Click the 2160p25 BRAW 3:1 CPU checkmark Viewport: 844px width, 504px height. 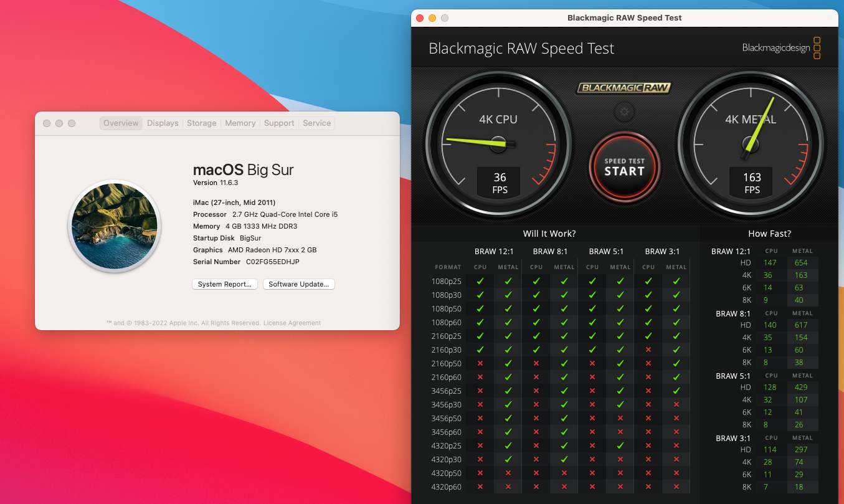648,336
